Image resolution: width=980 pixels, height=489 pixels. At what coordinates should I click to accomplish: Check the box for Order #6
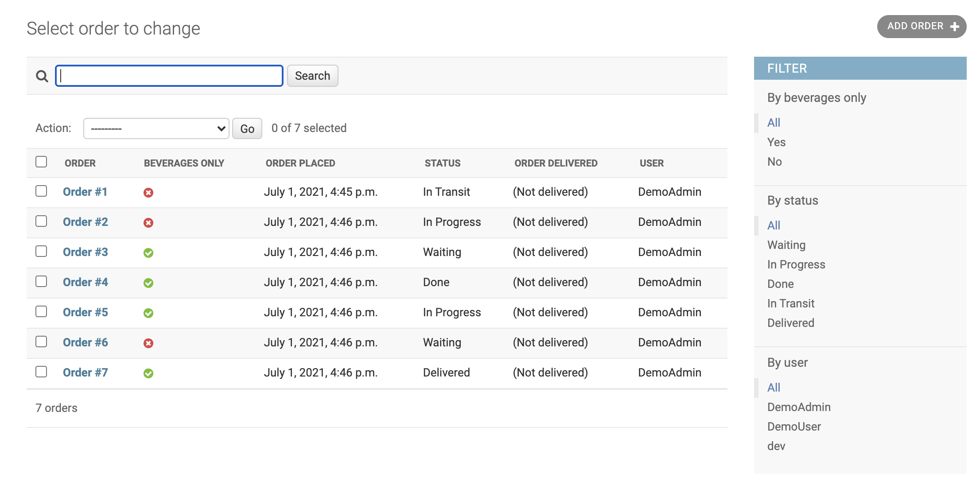click(41, 342)
